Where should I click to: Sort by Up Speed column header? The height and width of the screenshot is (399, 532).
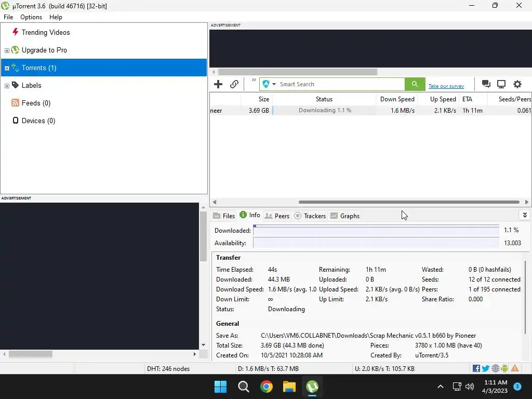coord(438,99)
